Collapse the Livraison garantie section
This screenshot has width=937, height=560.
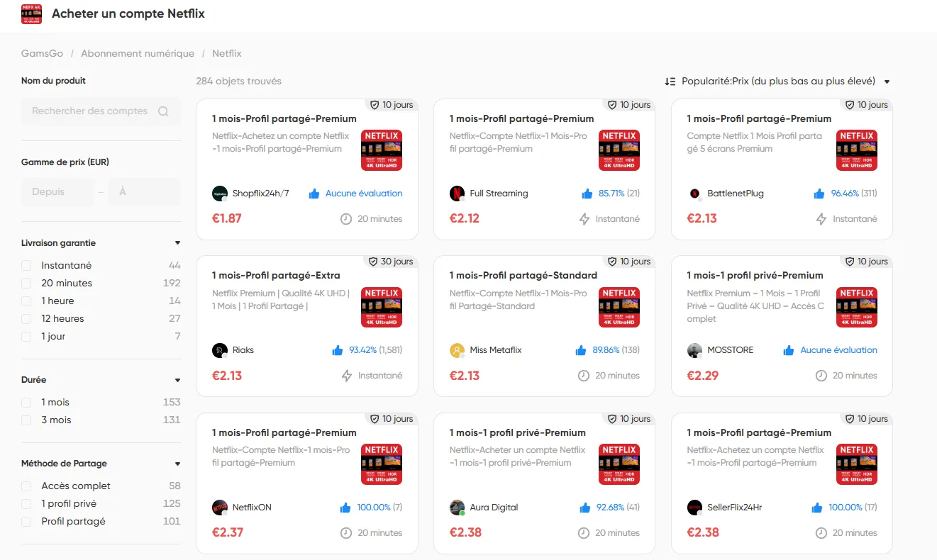(x=177, y=242)
